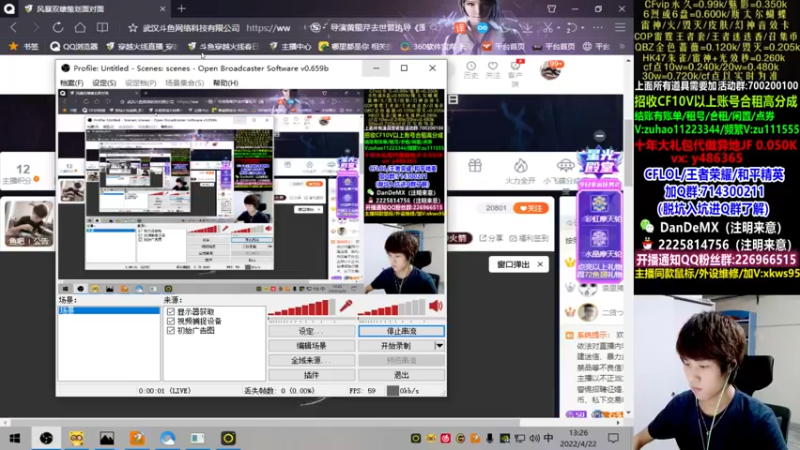Click the user avatar in page header
800x450 pixels.
tap(550, 70)
